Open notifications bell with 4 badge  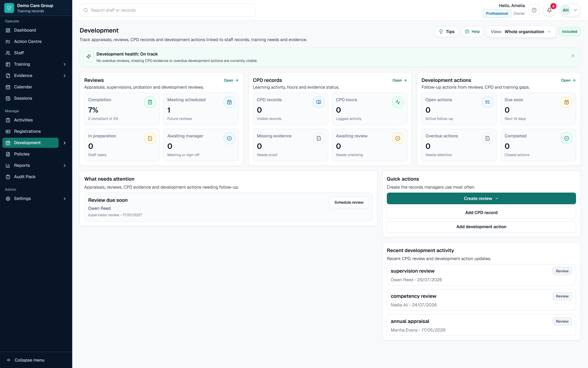(549, 10)
